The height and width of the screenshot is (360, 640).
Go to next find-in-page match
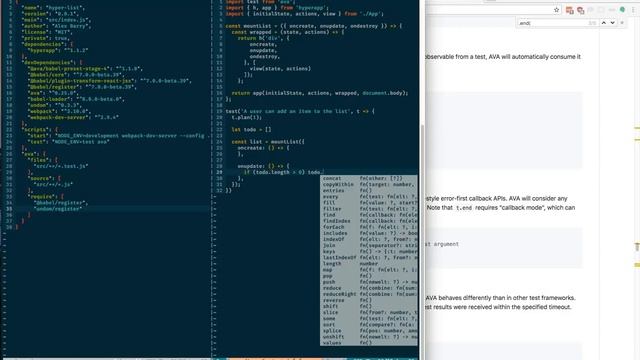point(612,23)
